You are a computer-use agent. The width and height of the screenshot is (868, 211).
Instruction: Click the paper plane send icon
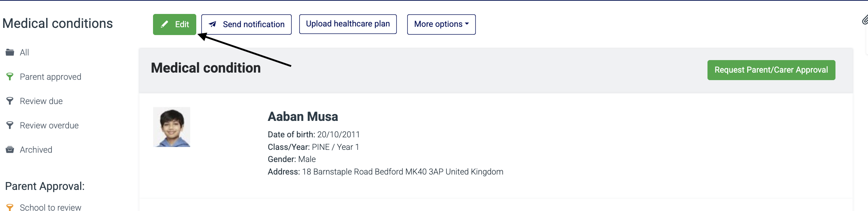pos(212,24)
